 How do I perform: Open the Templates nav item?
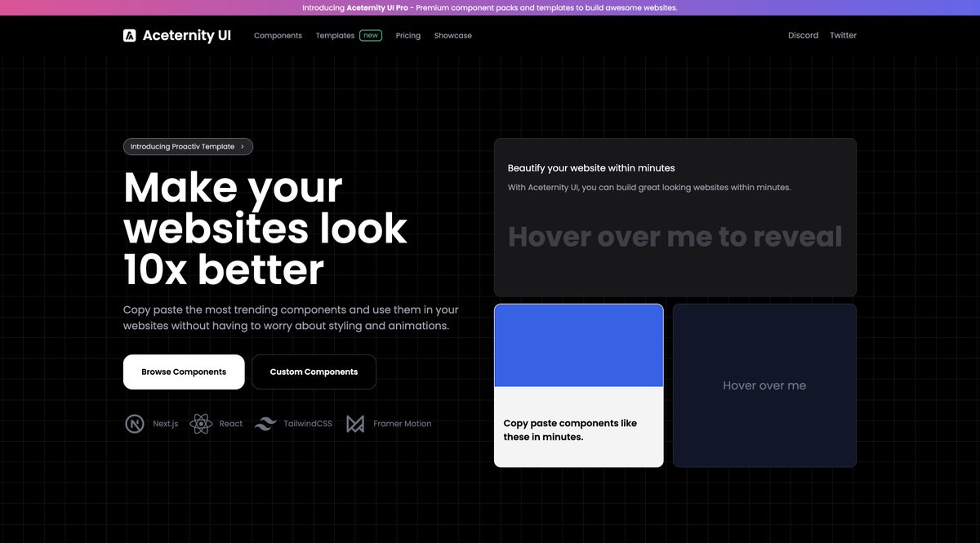[335, 36]
